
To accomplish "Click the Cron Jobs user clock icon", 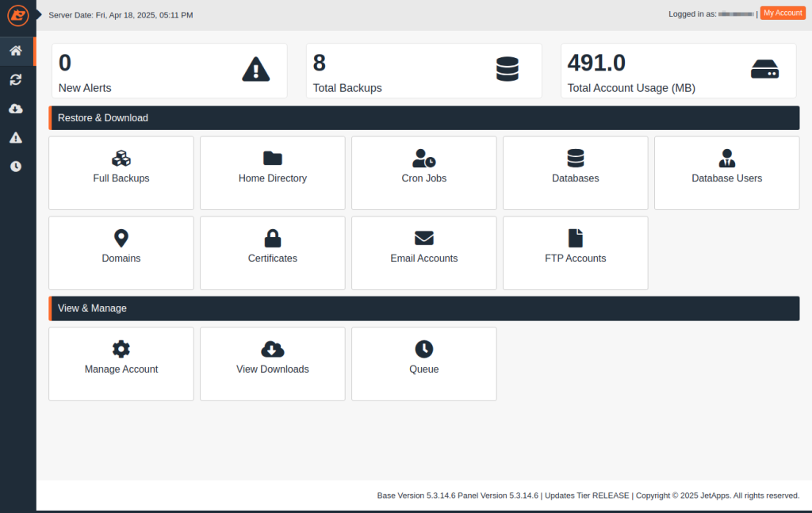I will click(x=424, y=159).
